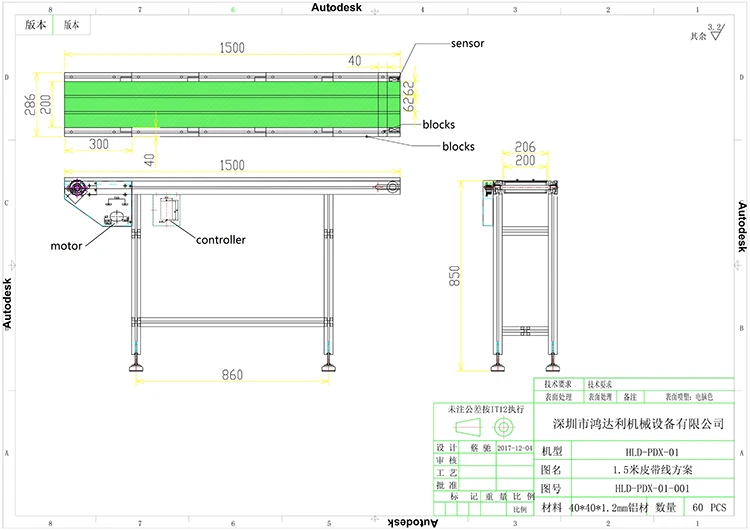Select the first 版本 cell at top left

(35, 23)
